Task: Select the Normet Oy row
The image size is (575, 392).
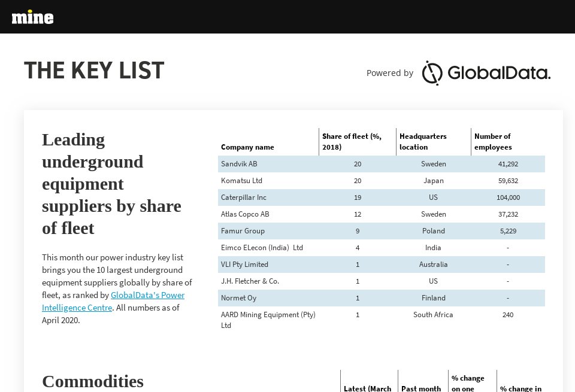Action: [x=382, y=298]
